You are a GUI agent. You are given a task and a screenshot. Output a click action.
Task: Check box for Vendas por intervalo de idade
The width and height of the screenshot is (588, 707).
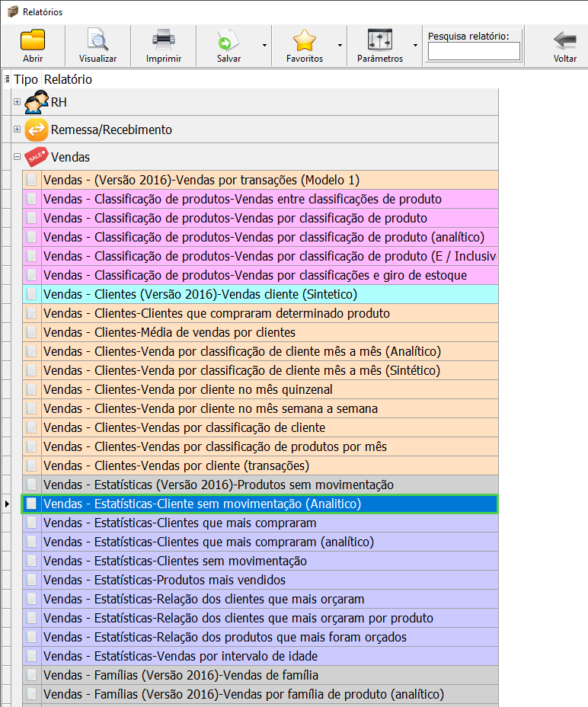(31, 656)
